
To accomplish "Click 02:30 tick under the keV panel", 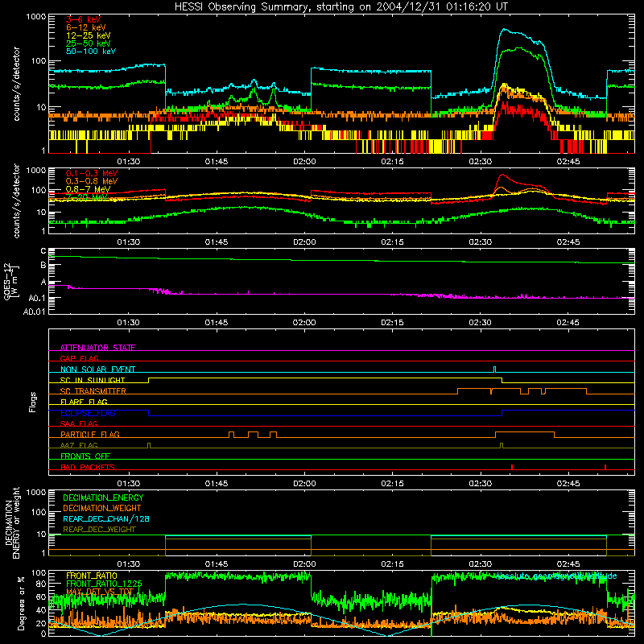I will point(480,162).
